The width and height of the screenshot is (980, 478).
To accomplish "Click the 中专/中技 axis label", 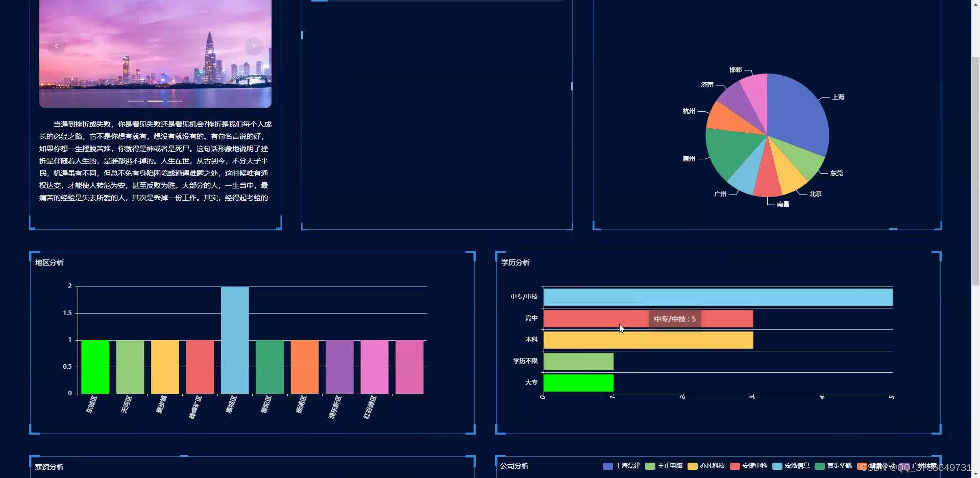I will pyautogui.click(x=524, y=297).
